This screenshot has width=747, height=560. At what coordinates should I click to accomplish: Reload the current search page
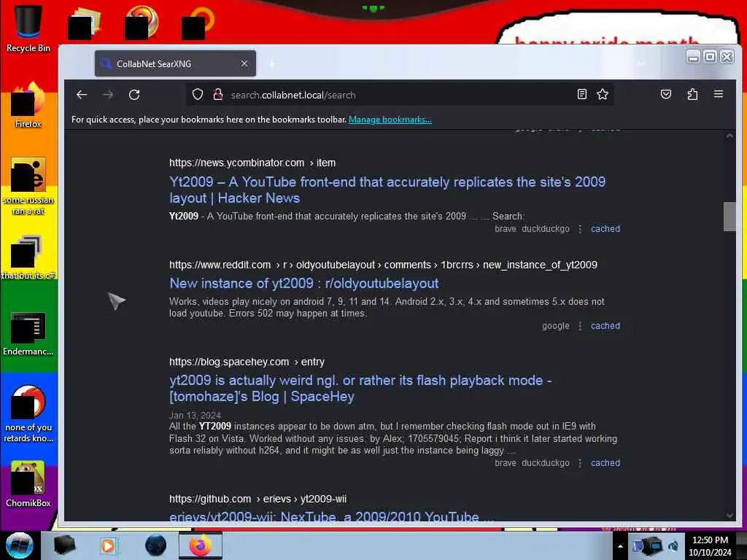click(x=134, y=95)
